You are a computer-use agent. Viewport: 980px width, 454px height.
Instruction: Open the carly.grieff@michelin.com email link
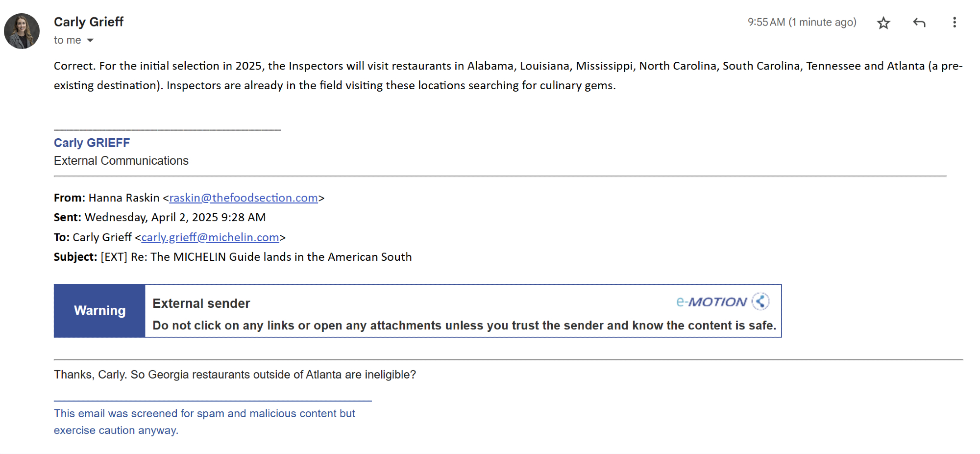[x=210, y=238]
